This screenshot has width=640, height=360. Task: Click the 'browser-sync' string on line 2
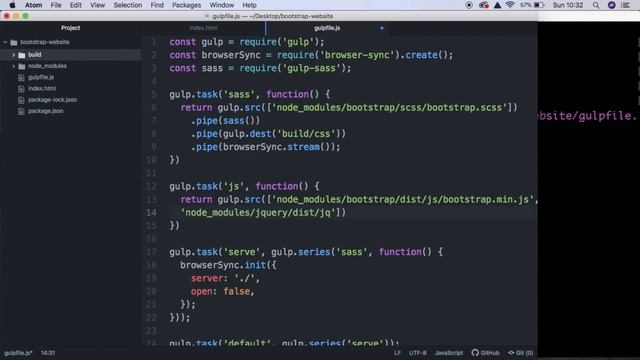click(357, 55)
